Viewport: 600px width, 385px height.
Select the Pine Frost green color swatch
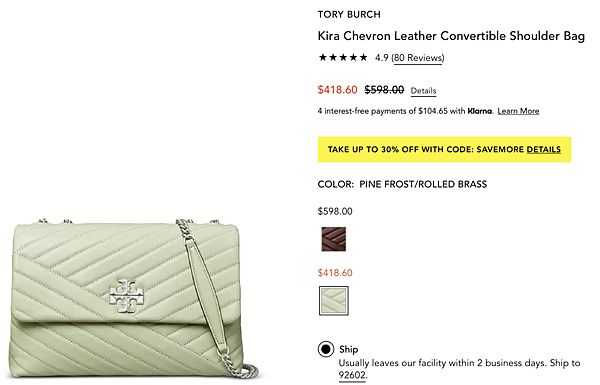[x=334, y=301]
